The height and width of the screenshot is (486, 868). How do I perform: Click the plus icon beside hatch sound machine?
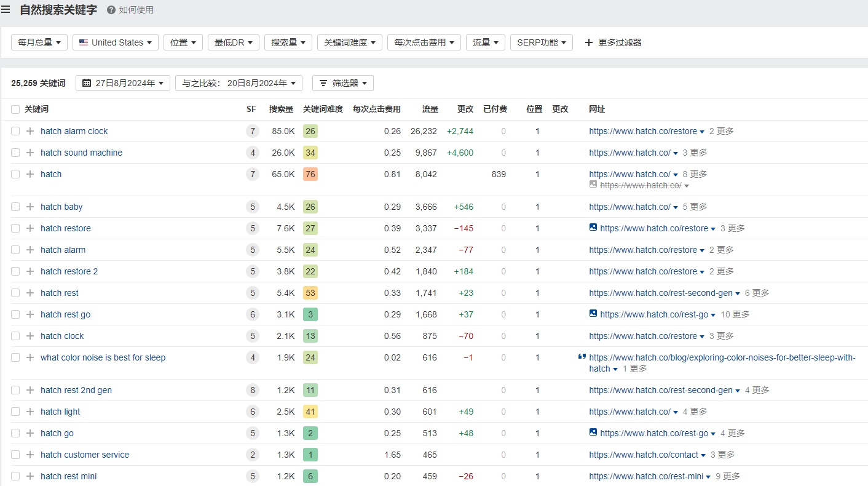(30, 153)
